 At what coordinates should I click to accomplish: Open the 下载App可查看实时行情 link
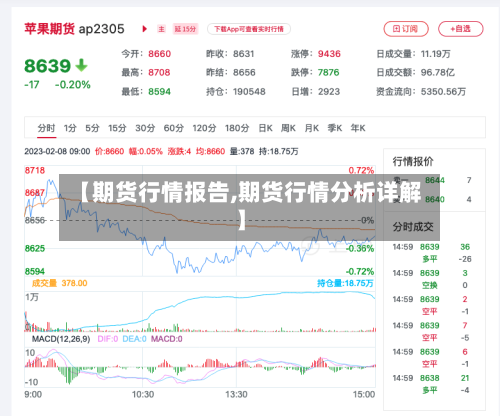pyautogui.click(x=249, y=29)
